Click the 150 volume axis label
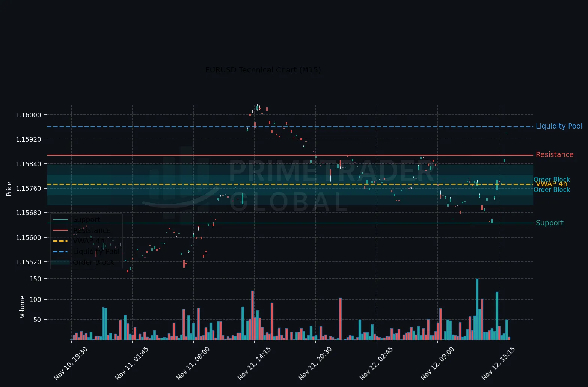This screenshot has width=588, height=387. [36, 279]
